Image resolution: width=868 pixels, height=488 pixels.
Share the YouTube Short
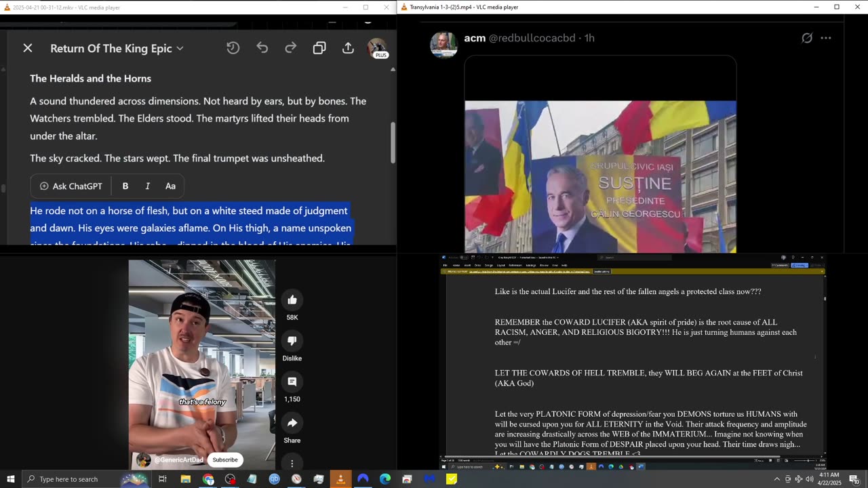point(292,423)
